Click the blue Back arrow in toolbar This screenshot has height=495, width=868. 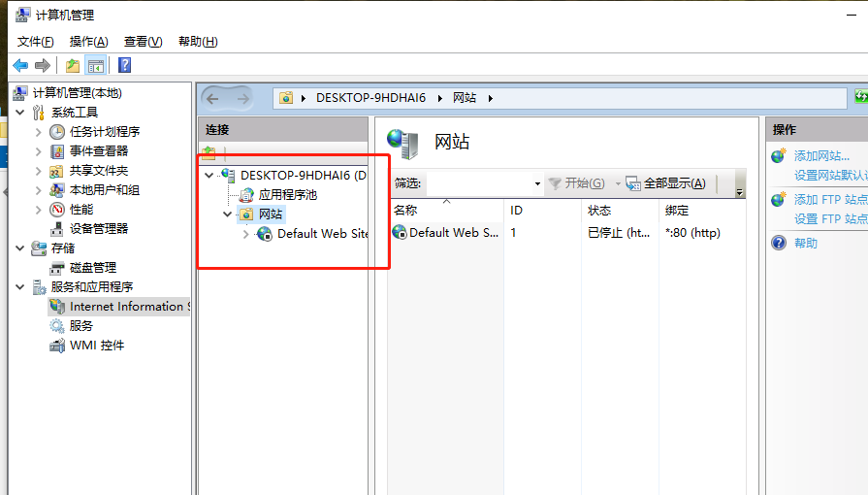20,65
